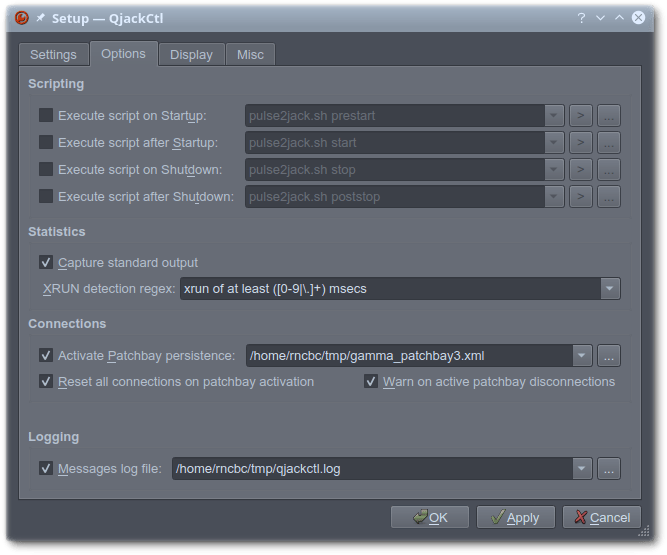The image size is (667, 555).
Task: Click into the XRUN detection regex text field
Action: click(x=390, y=289)
